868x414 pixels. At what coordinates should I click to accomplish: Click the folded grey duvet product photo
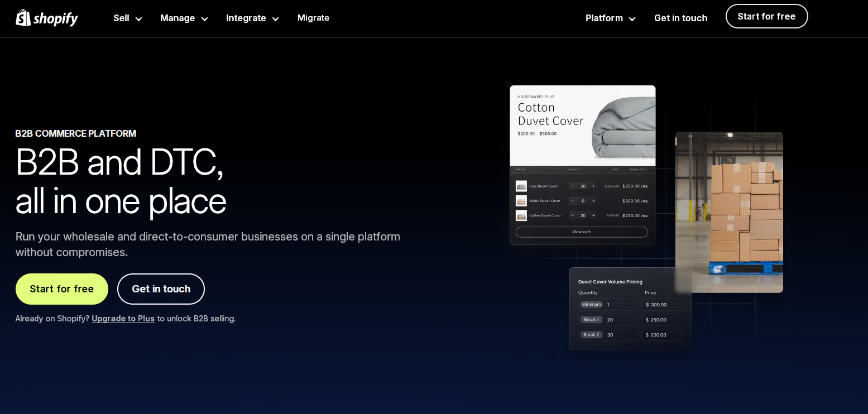coord(624,128)
